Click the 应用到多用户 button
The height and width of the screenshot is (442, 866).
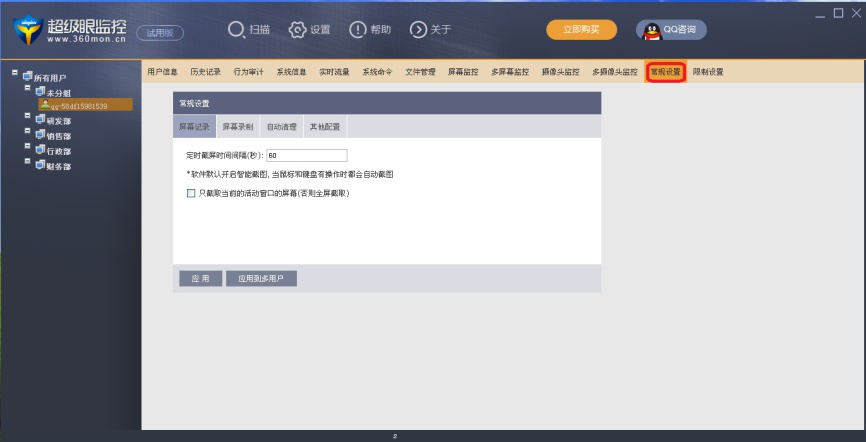(x=261, y=278)
